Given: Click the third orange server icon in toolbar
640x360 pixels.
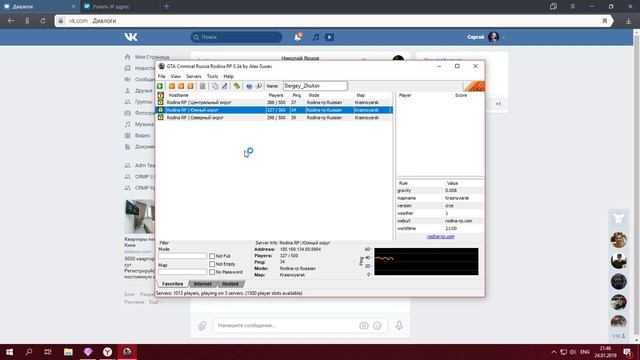Looking at the screenshot, I should point(190,86).
